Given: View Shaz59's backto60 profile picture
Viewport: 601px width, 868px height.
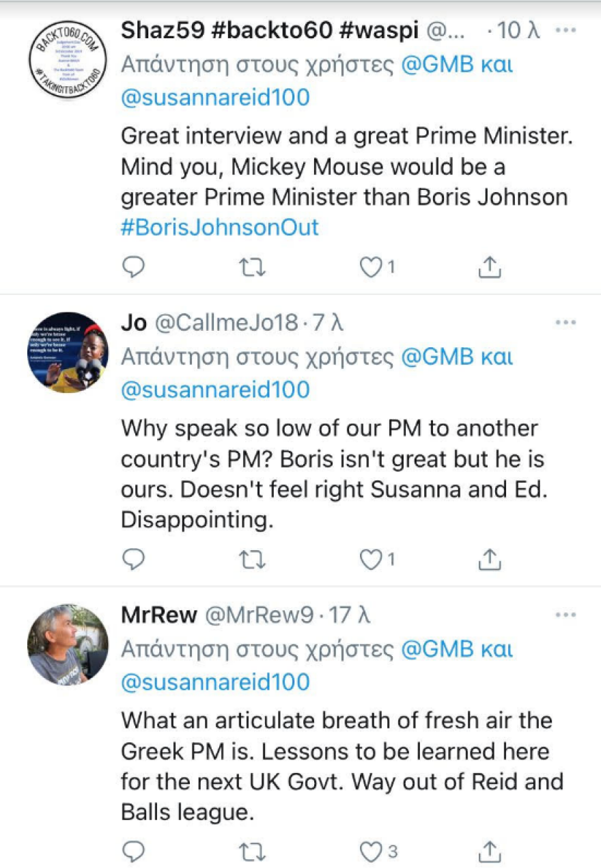Looking at the screenshot, I should [68, 59].
